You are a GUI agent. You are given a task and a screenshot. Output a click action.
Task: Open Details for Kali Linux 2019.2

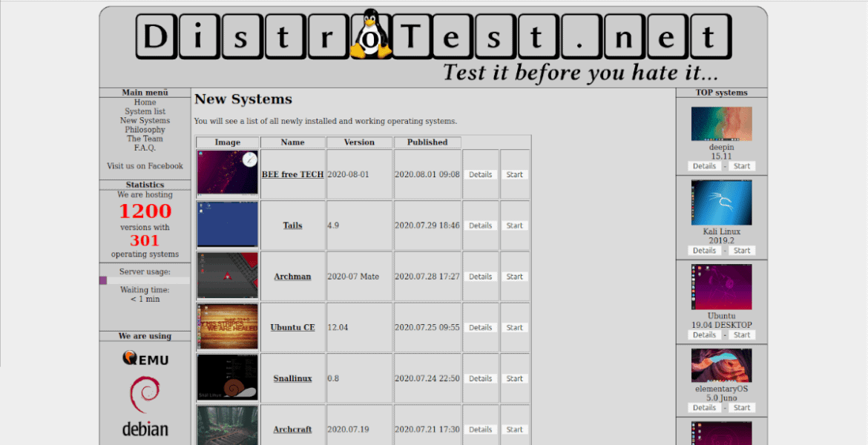point(704,250)
